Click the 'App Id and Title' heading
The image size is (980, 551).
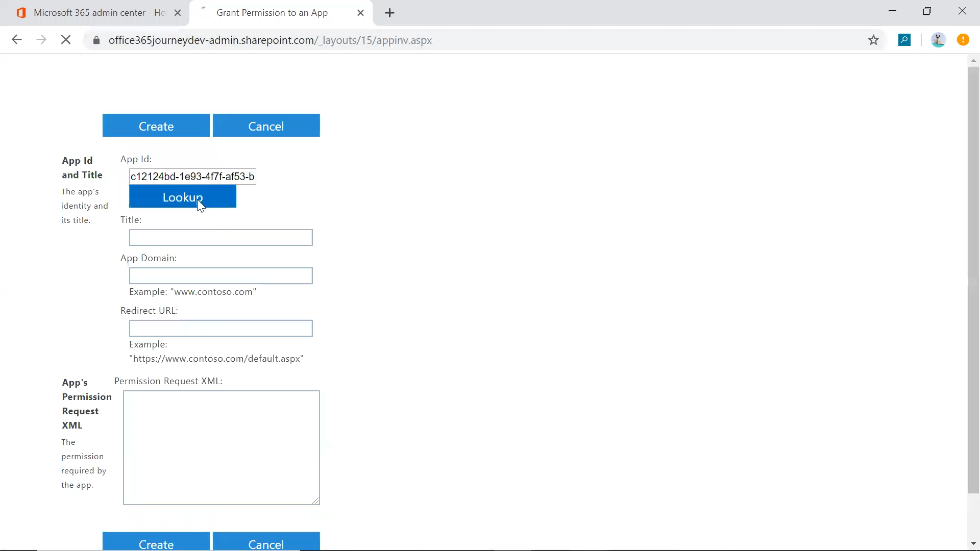[82, 168]
